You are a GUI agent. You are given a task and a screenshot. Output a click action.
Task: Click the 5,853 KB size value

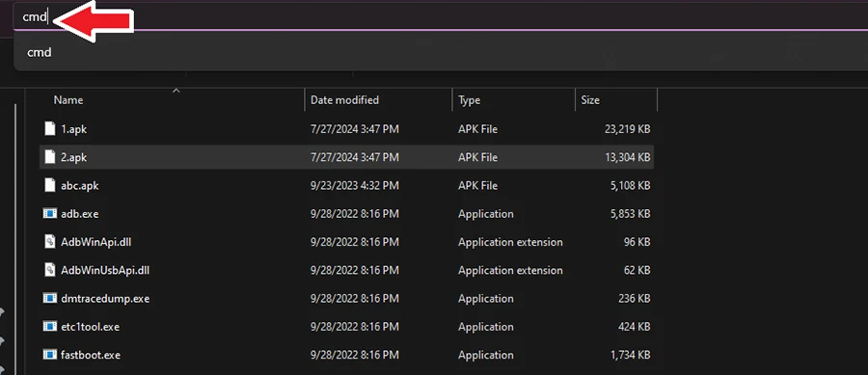pos(631,214)
